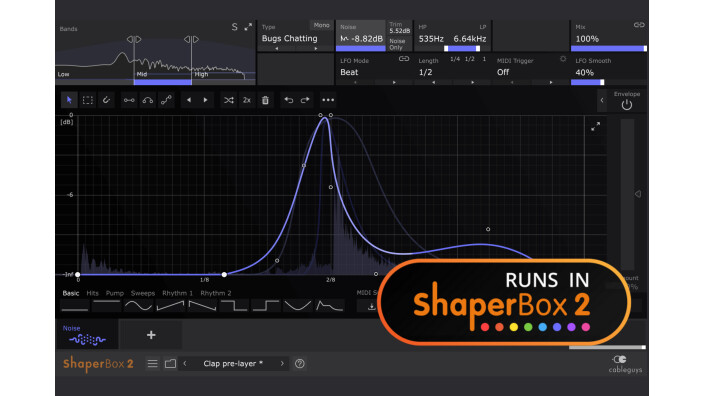Load the ramp up sawtooth preset shape
The height and width of the screenshot is (396, 704).
coord(170,307)
